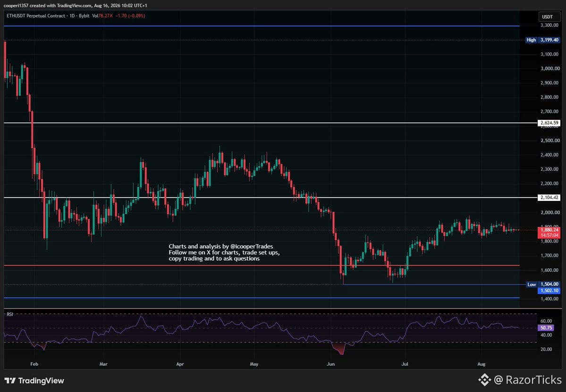Screen dimensions: 566x392
Task: Click the 2,104.42 horizontal line price label
Action: tap(549, 198)
